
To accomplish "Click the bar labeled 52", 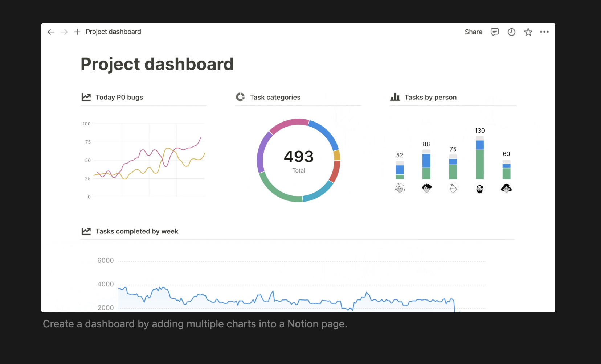I will pyautogui.click(x=400, y=170).
